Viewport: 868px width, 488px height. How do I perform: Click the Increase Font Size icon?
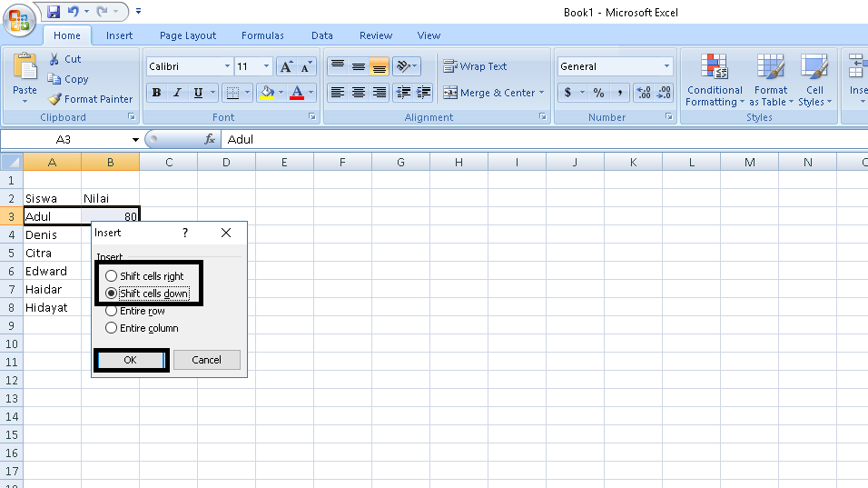pos(285,67)
